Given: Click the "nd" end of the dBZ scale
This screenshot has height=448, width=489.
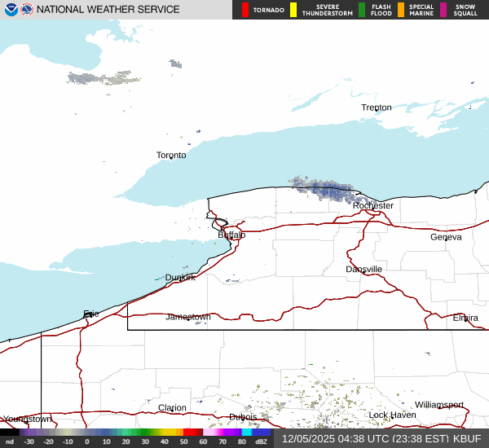Looking at the screenshot, I should (x=10, y=441).
